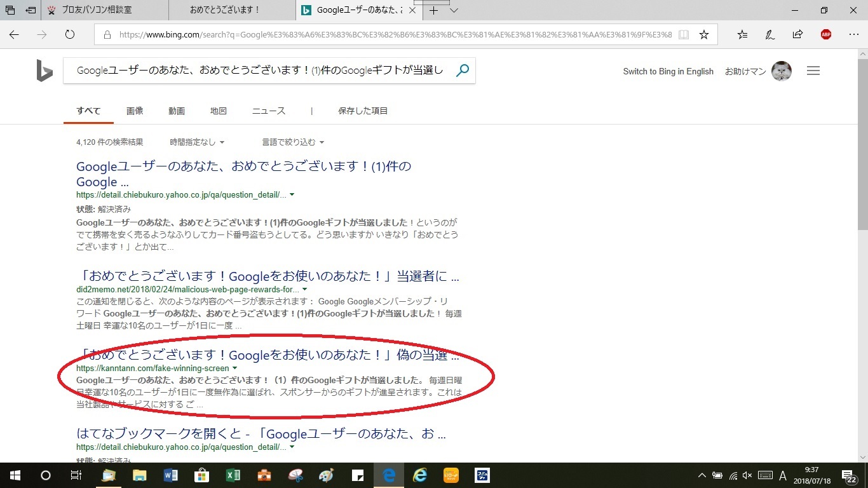This screenshot has height=488, width=868.
Task: Expand did2memo.net URL dropdown arrow
Action: click(304, 289)
